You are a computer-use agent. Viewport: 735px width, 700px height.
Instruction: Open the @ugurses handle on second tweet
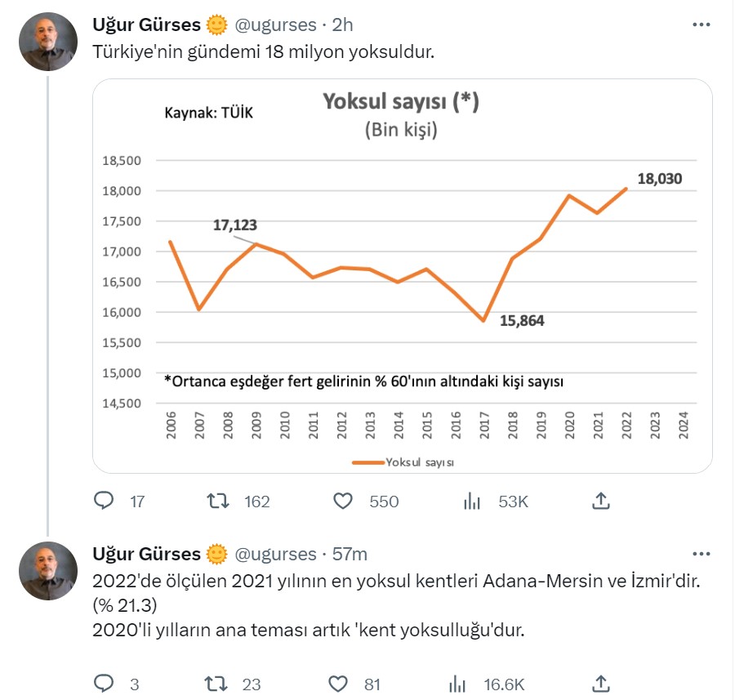coord(275,554)
